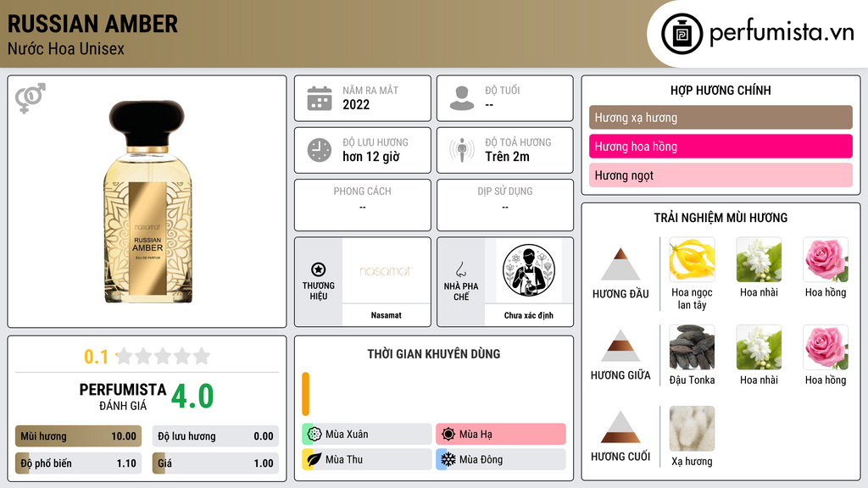Viewport: 868px width, 488px height.
Task: Select the Xạ hương base note image
Action: click(692, 428)
